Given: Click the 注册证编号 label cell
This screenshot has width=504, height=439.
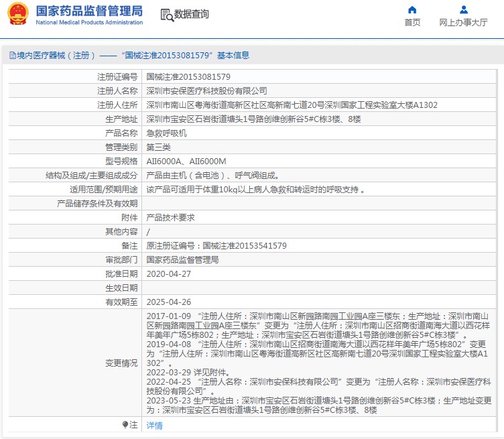Looking at the screenshot, I should point(75,77).
